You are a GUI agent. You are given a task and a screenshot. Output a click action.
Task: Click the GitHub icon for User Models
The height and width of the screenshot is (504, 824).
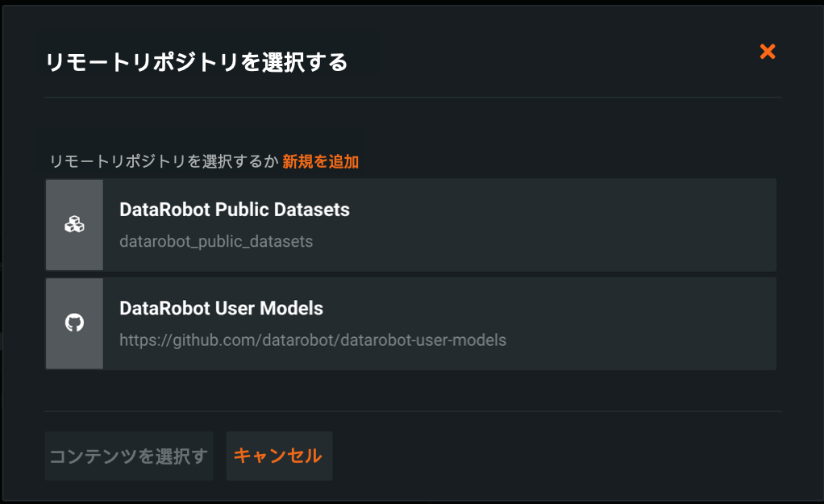[x=74, y=323]
